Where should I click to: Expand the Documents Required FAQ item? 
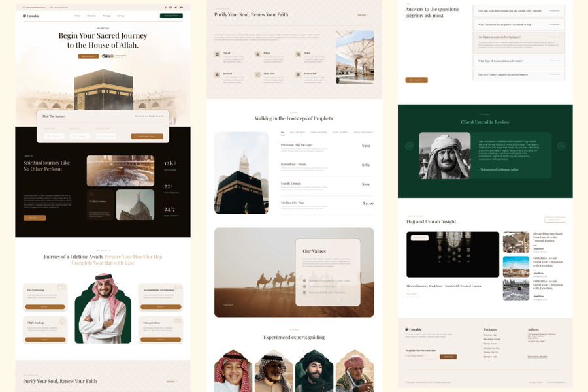(x=518, y=24)
